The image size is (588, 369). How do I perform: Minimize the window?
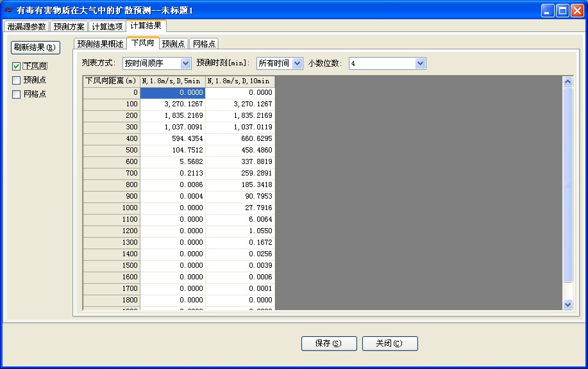point(548,10)
